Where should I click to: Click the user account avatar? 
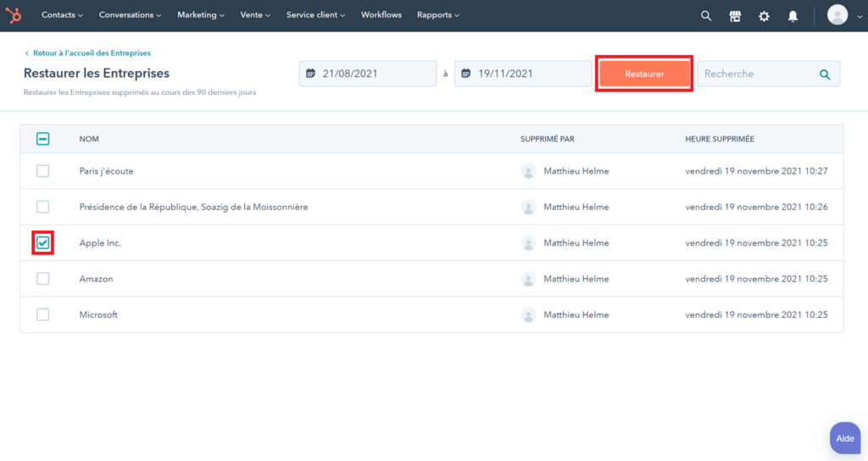(x=837, y=15)
